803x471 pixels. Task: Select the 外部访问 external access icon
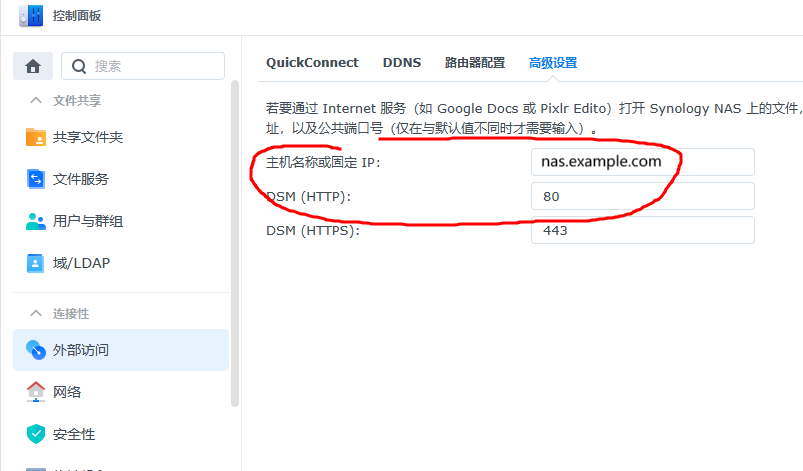pos(36,350)
